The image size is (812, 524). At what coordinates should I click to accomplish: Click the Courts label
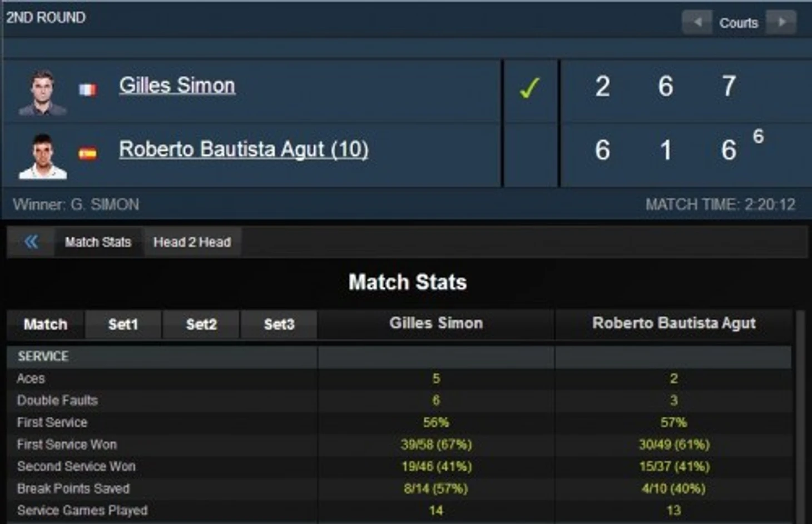point(739,23)
